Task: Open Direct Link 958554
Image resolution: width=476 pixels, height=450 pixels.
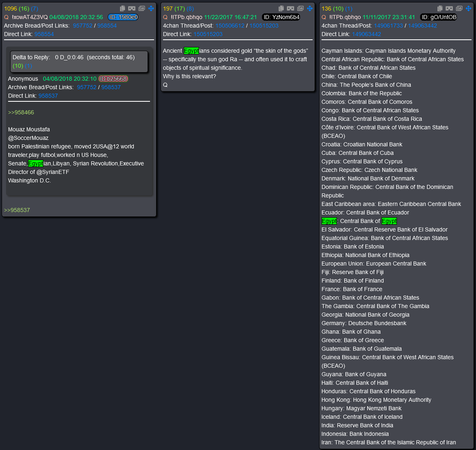Action: (x=44, y=34)
